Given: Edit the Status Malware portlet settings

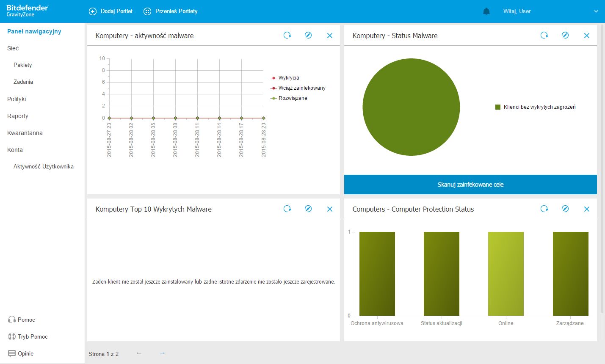Looking at the screenshot, I should 565,36.
